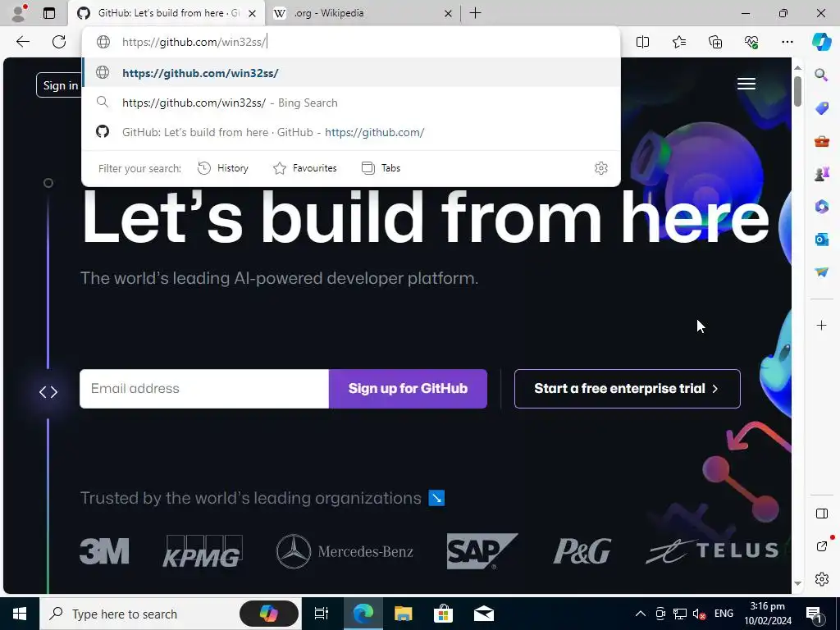Show hidden system tray icons
The width and height of the screenshot is (840, 630).
click(640, 614)
